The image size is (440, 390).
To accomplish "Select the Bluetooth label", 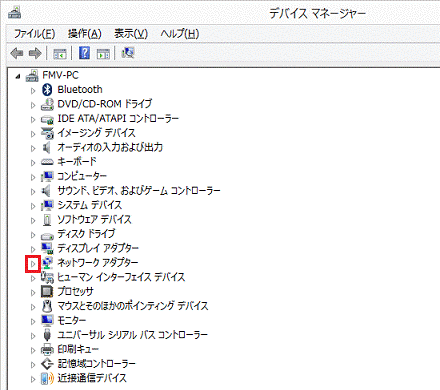I will pyautogui.click(x=80, y=89).
